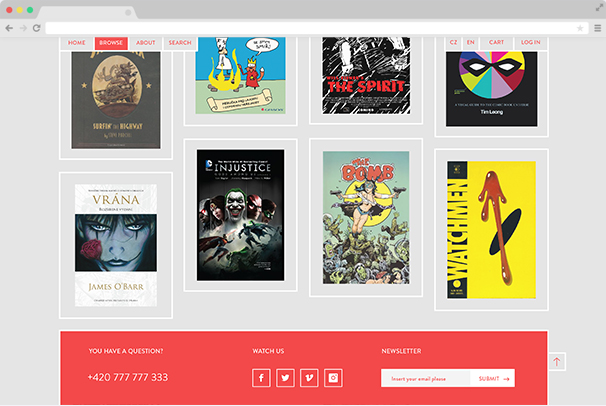The height and width of the screenshot is (406, 606).
Task: Open the Watchmen comic cover
Action: [x=491, y=230]
